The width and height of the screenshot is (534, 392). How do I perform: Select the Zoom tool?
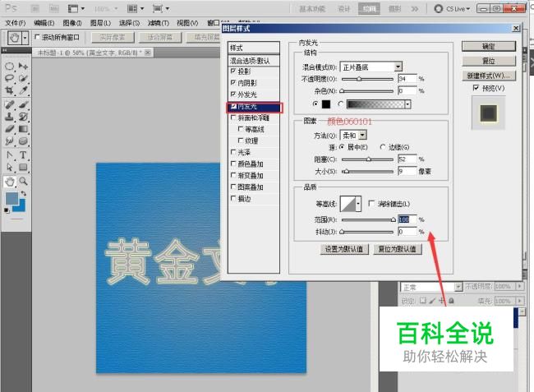[23, 182]
